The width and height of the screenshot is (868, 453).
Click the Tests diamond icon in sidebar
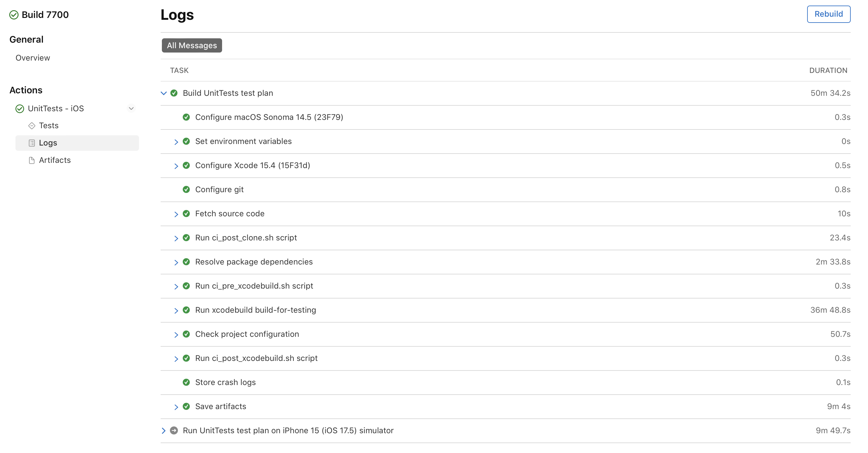coord(32,126)
